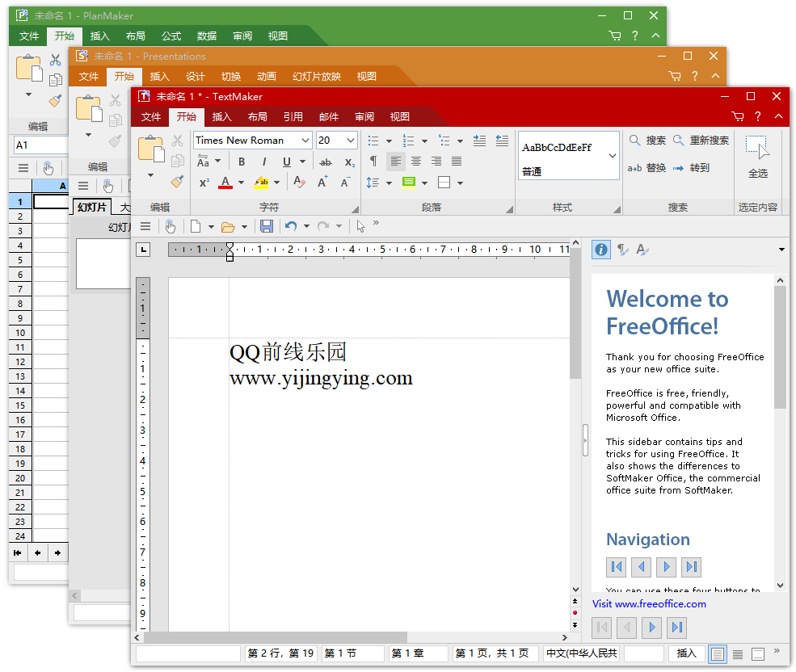Viewport: 796px width, 672px height.
Task: Open the 文件 menu in TextMaker
Action: click(x=151, y=117)
